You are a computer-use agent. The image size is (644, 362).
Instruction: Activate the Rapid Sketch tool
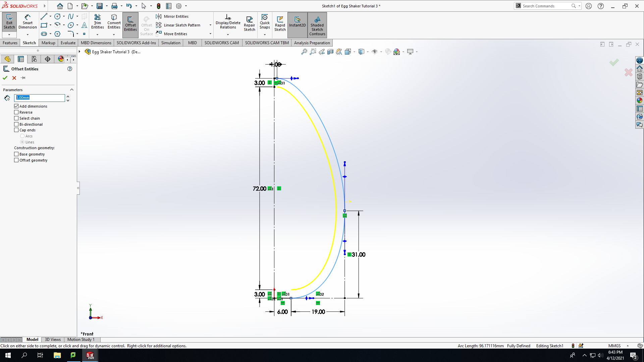tap(280, 23)
